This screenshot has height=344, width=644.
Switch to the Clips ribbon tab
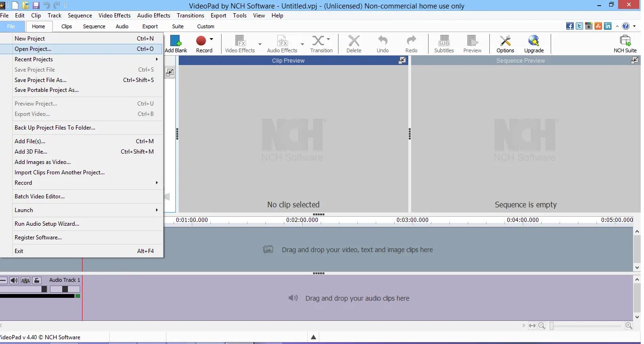(66, 26)
